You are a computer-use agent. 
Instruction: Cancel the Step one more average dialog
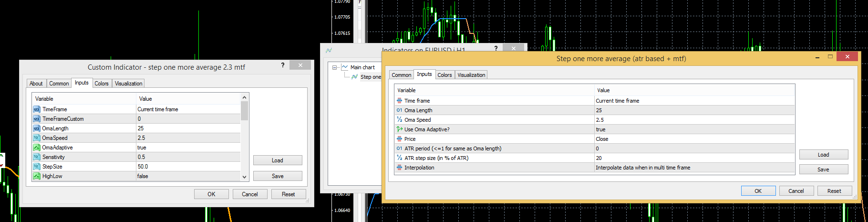click(796, 191)
